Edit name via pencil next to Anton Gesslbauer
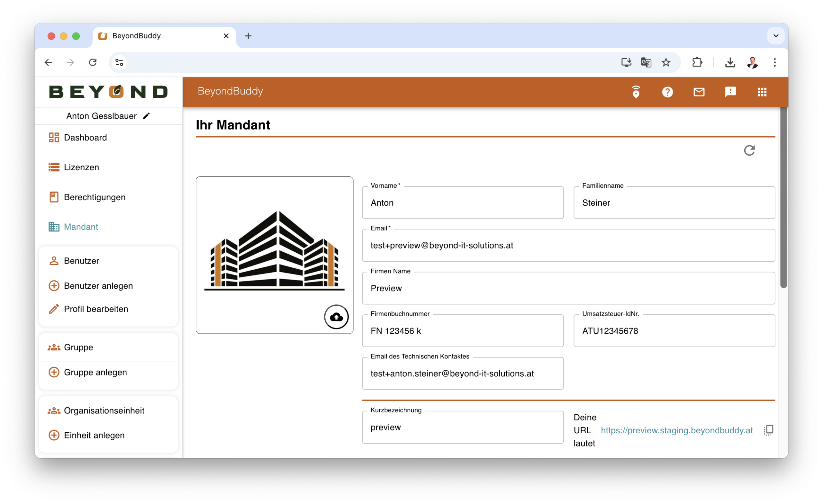The width and height of the screenshot is (823, 504). [x=146, y=116]
